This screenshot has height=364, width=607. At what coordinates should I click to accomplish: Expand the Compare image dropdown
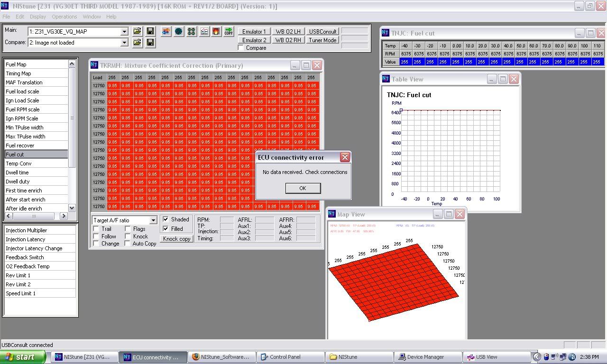click(124, 43)
